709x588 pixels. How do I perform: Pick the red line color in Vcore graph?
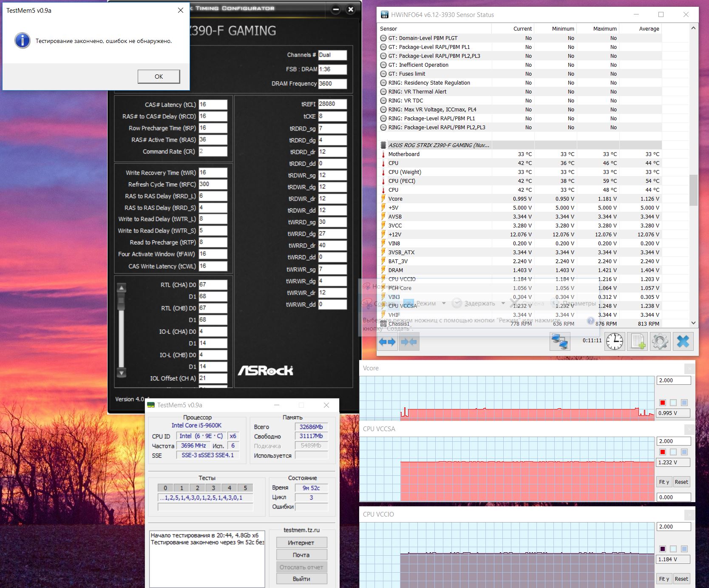663,403
